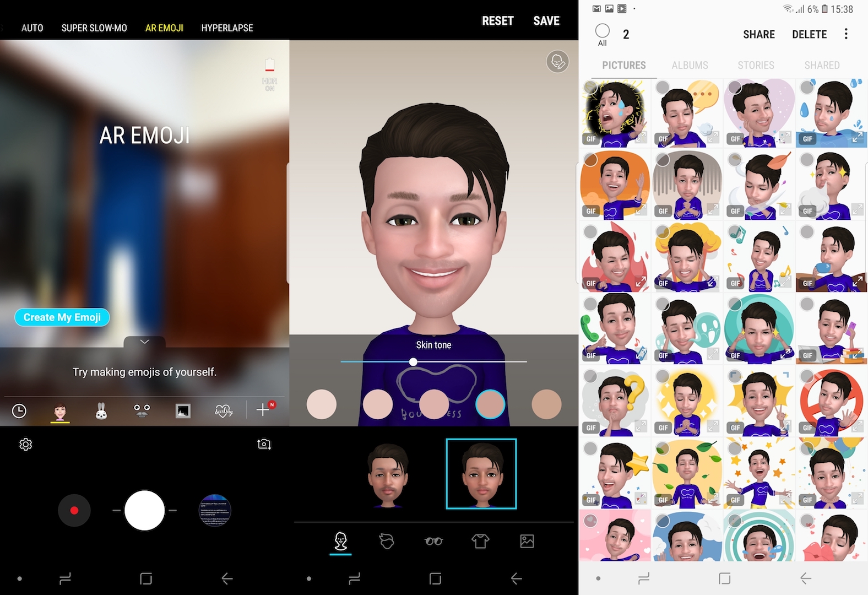868x595 pixels.
Task: Open camera settings gear icon
Action: pos(25,444)
